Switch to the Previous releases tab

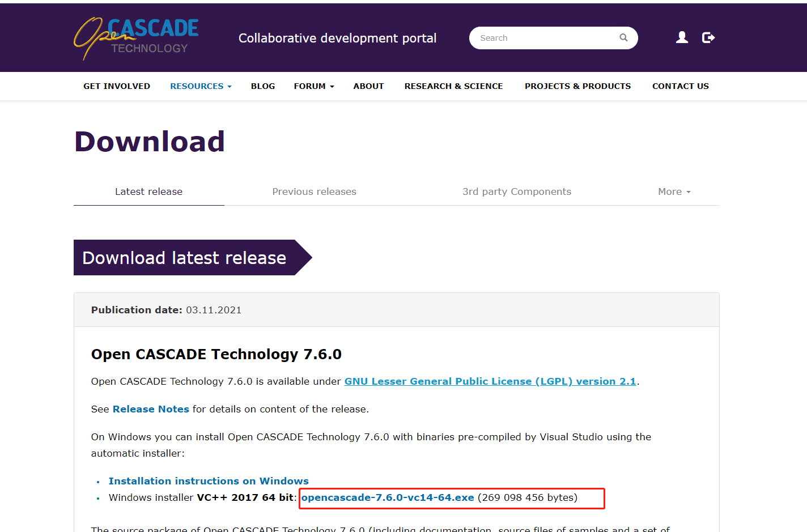[314, 191]
